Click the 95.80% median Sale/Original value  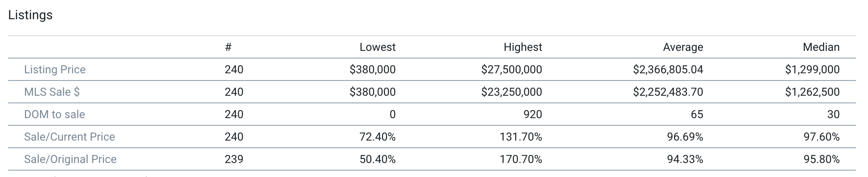tap(821, 159)
